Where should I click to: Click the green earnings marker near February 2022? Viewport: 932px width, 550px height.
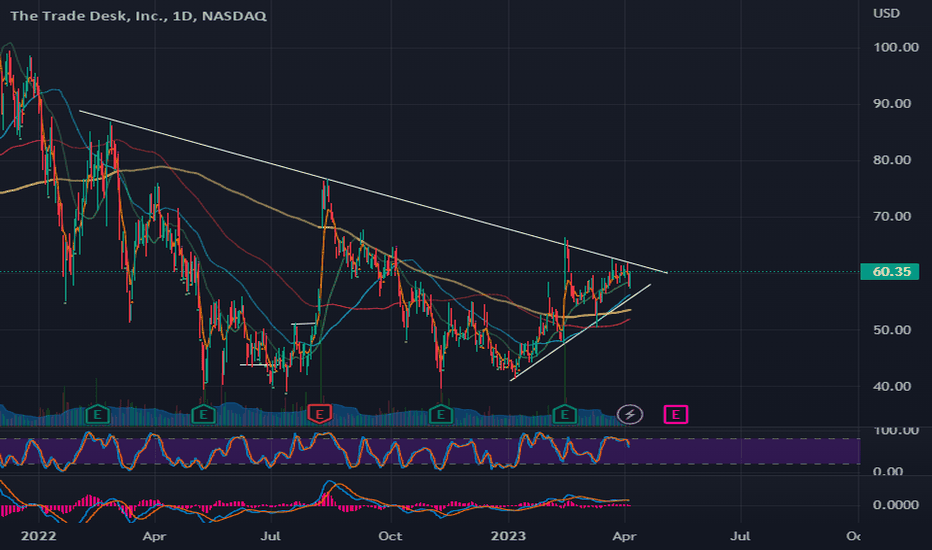(x=97, y=414)
